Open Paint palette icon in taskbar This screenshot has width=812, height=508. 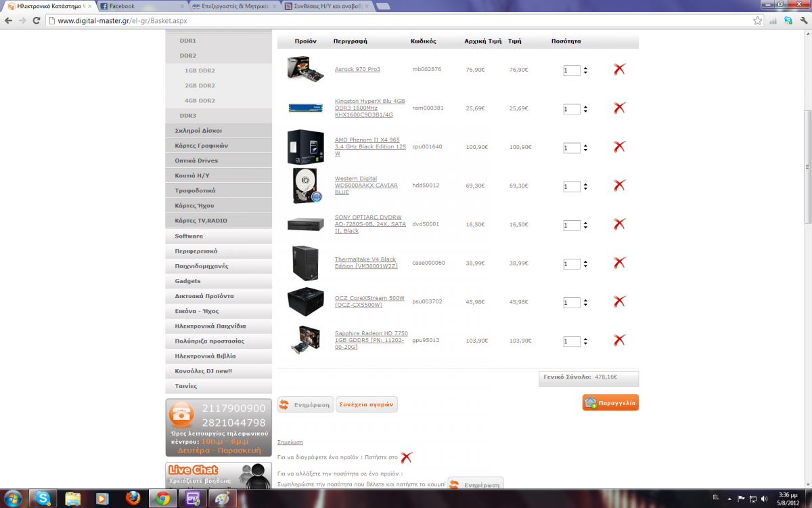pyautogui.click(x=221, y=498)
